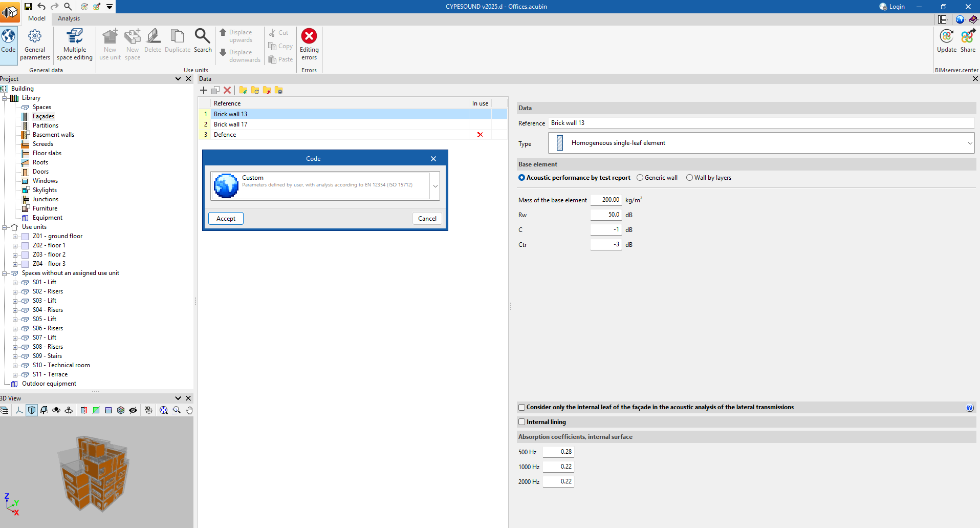Viewport: 980px width, 528px height.
Task: Click the window layout icon at top right
Action: 942,19
